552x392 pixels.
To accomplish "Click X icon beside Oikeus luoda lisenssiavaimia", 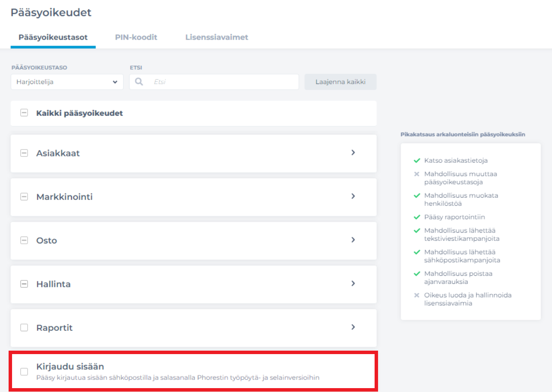I will click(416, 296).
